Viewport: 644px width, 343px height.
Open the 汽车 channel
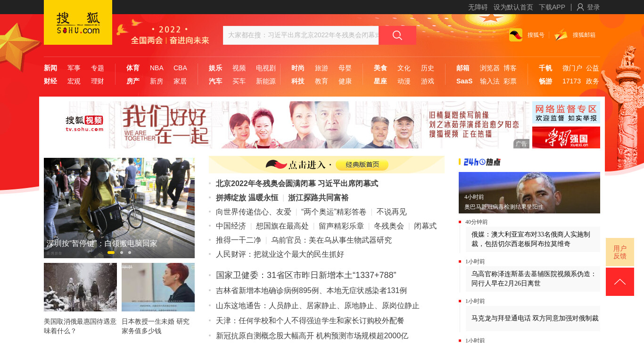[x=215, y=81]
